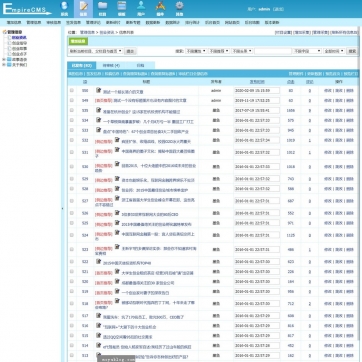Switch to the archive (归档) tab
The height and width of the screenshot is (362, 362).
tap(140, 65)
